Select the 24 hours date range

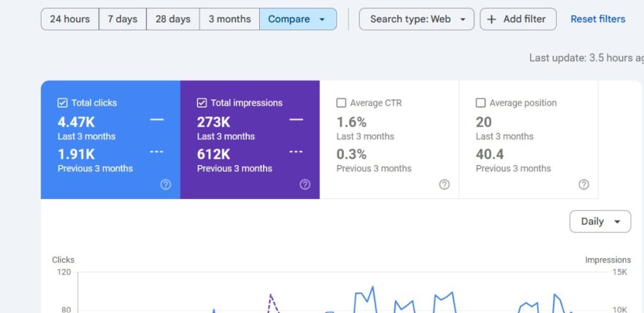tap(70, 19)
